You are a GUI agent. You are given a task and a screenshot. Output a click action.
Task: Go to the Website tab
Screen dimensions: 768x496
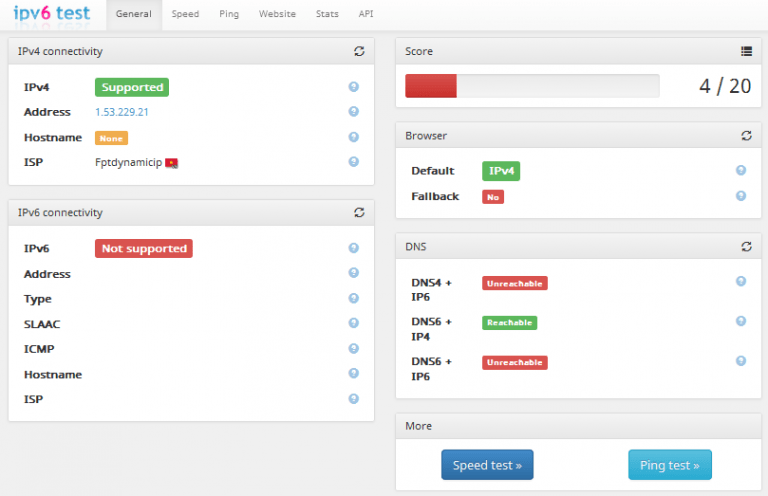point(277,15)
